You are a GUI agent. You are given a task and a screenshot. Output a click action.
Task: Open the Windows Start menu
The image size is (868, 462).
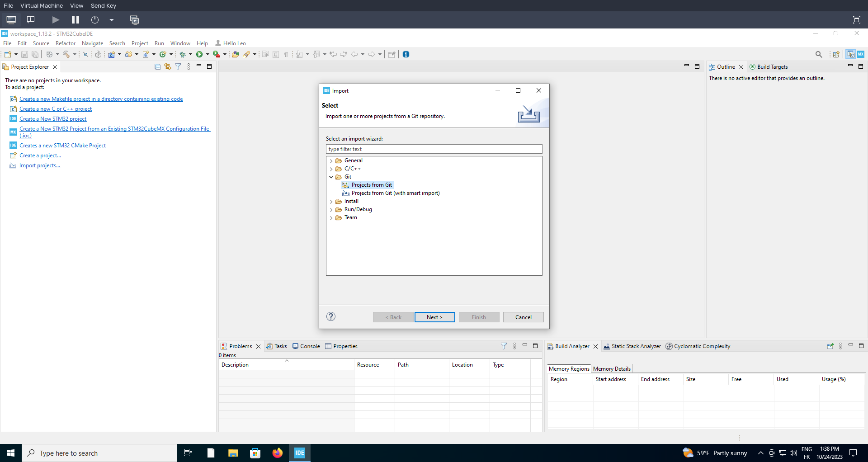11,453
